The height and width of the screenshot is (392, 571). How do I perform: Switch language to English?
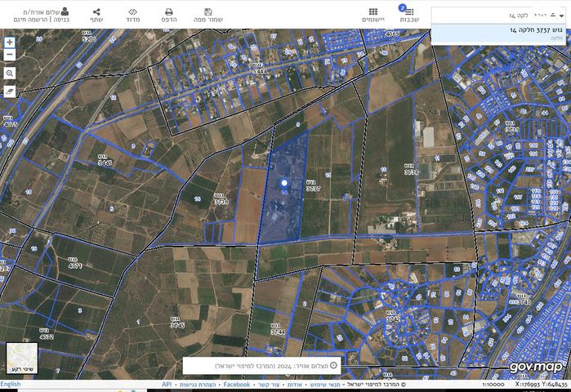(11, 384)
